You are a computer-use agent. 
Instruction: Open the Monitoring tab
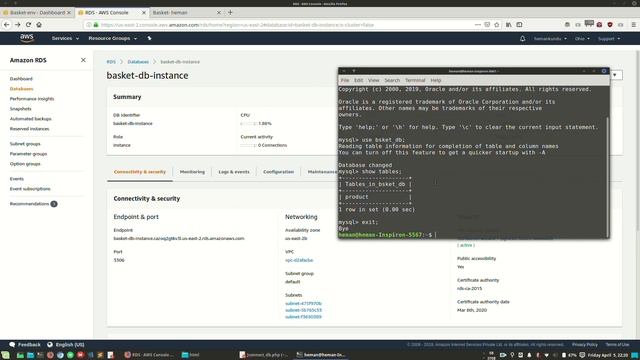pyautogui.click(x=192, y=172)
